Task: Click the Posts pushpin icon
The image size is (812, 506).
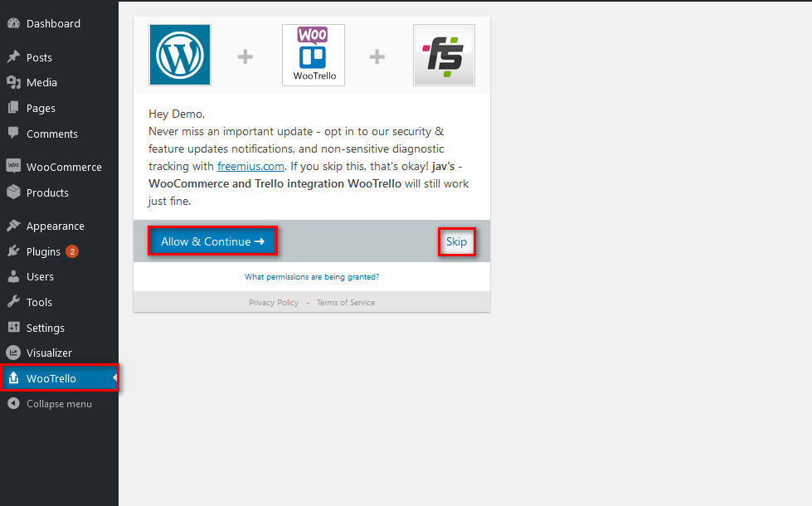Action: coord(13,57)
